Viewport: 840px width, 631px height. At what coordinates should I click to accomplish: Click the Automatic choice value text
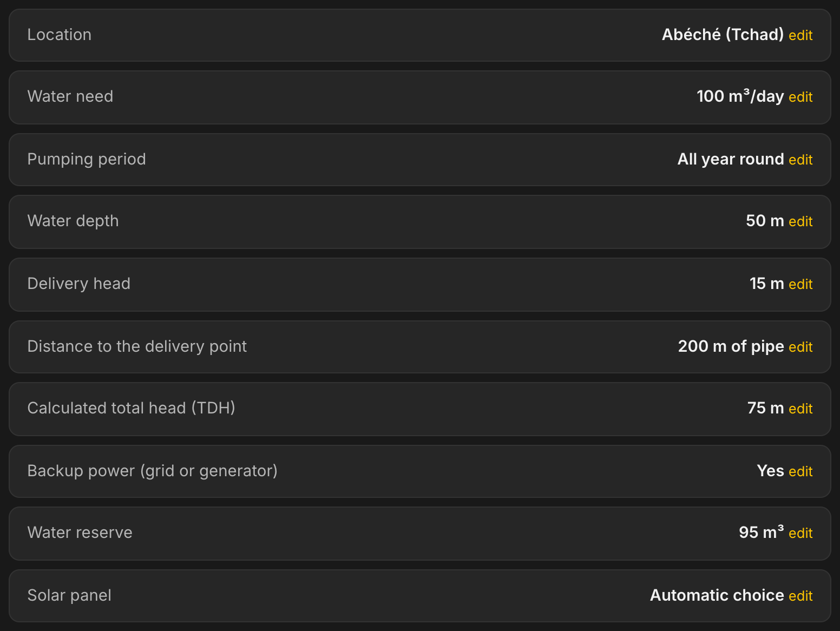(717, 595)
